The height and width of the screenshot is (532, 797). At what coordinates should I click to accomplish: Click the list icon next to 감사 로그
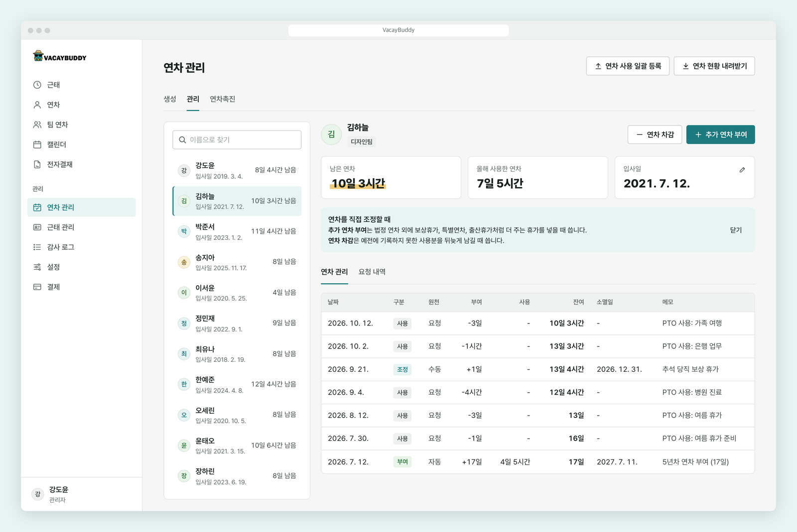tap(37, 247)
